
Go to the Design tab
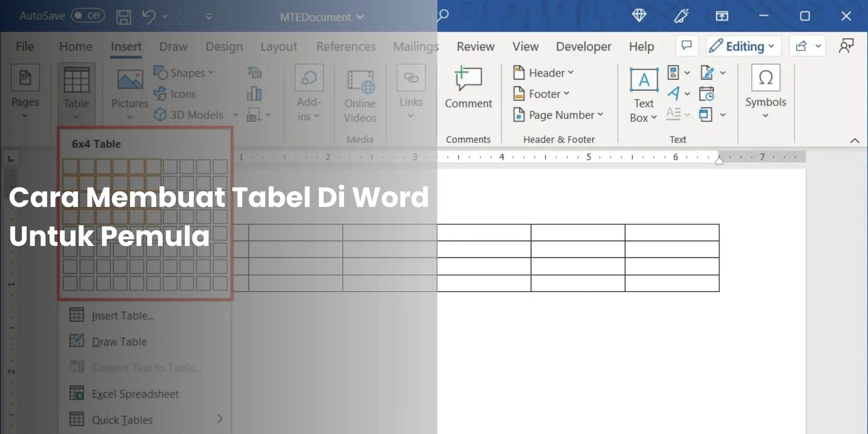[224, 47]
